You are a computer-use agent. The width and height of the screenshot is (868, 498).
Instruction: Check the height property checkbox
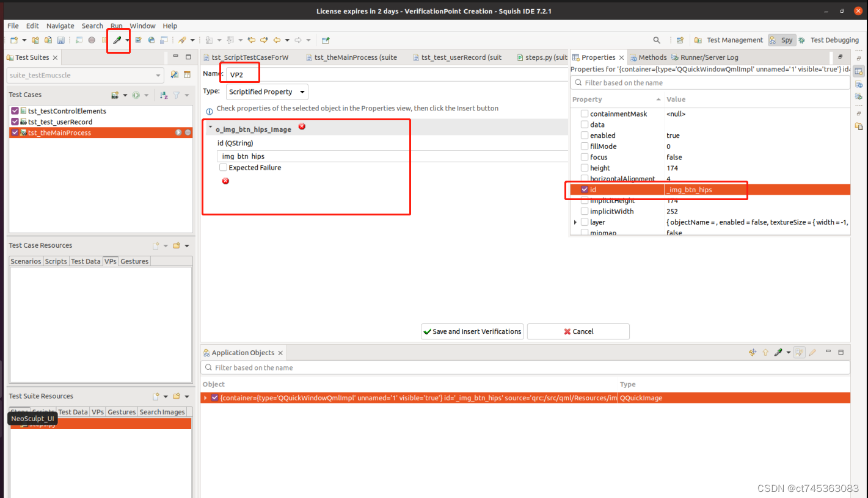[585, 168]
